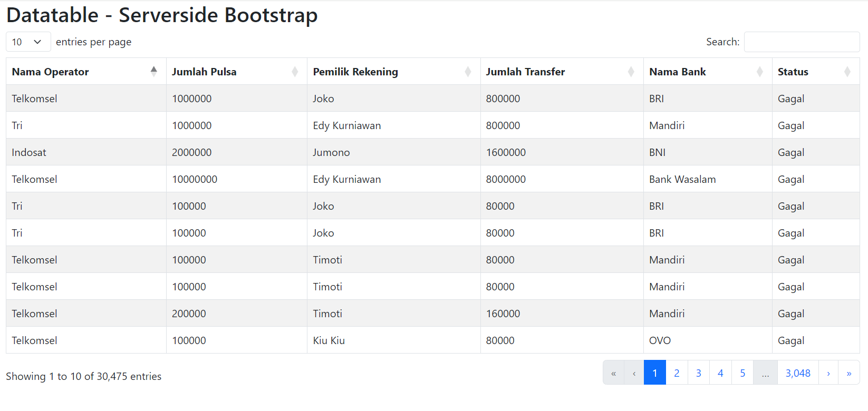The width and height of the screenshot is (868, 411).
Task: Click the 10000000 pulsa amount cell
Action: coord(237,179)
